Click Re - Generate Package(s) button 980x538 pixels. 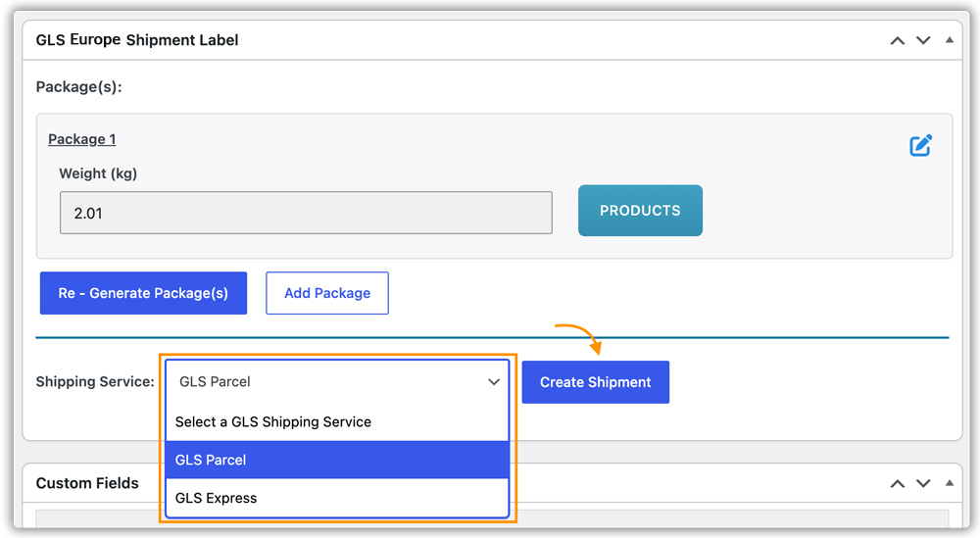click(x=143, y=293)
